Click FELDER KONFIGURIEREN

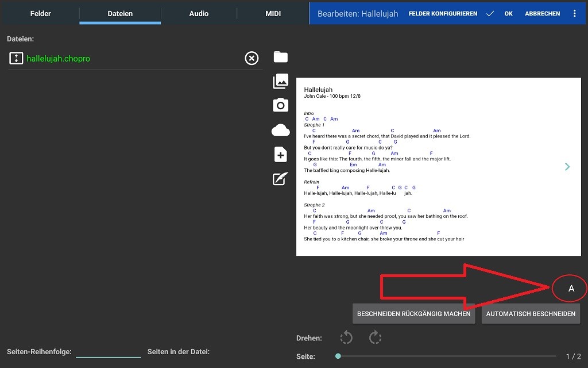coord(443,14)
